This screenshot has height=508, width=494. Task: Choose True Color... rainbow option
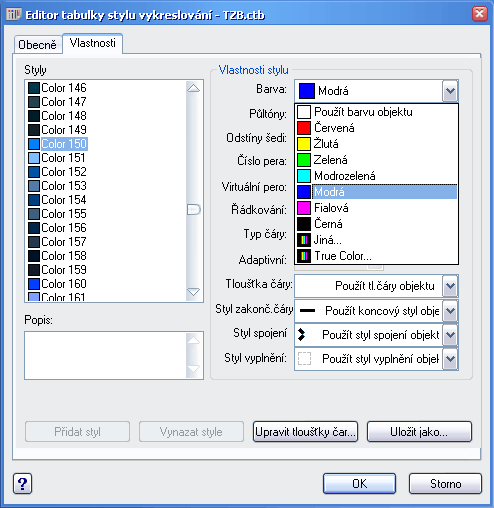[377, 256]
